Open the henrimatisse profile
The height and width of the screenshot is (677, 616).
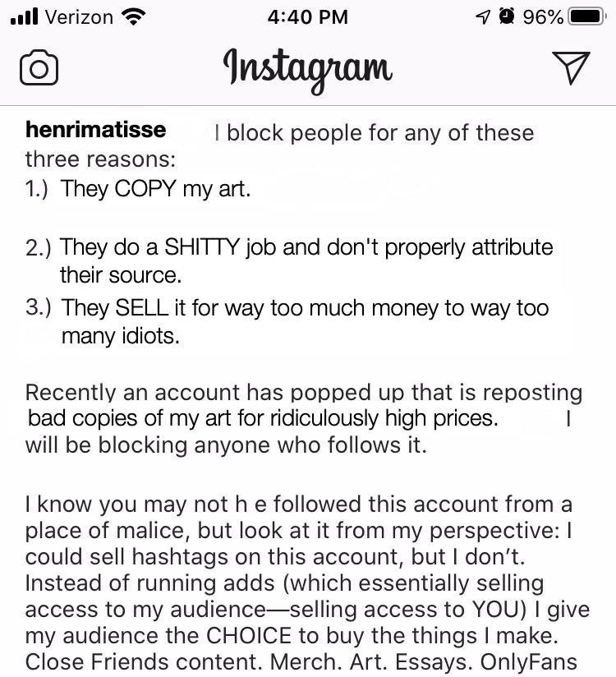[94, 129]
